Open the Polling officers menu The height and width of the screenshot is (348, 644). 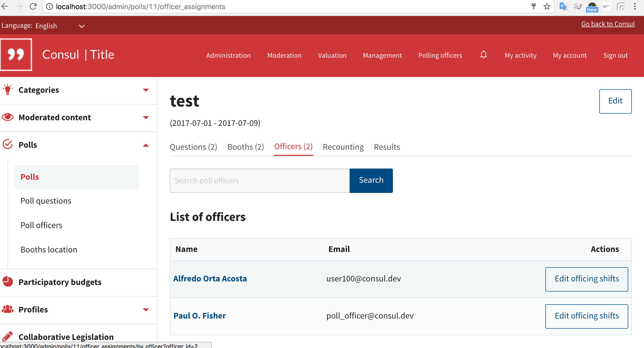[x=440, y=55]
